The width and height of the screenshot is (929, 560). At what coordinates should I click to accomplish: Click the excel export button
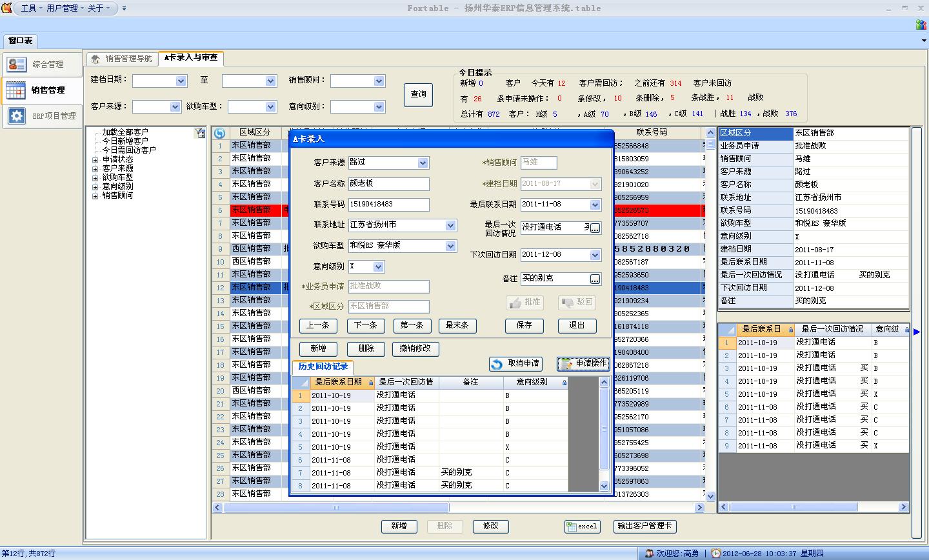(583, 526)
